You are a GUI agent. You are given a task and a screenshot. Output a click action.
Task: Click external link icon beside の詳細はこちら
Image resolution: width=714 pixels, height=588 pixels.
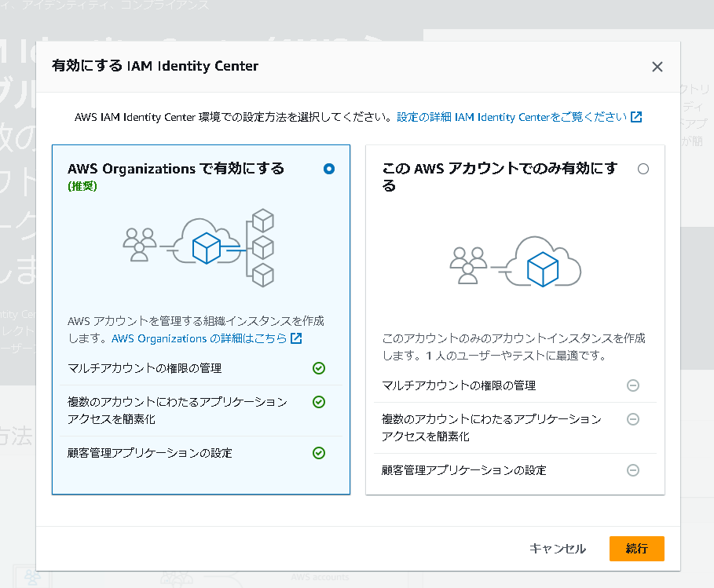296,338
